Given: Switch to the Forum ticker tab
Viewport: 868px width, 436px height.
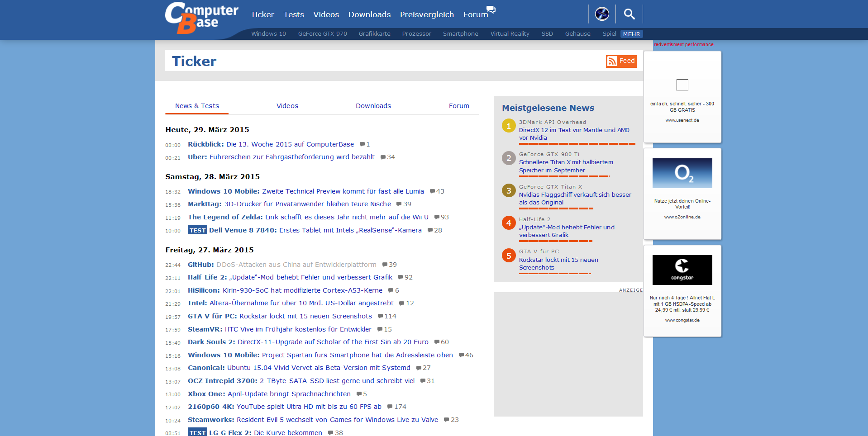Looking at the screenshot, I should pyautogui.click(x=459, y=106).
